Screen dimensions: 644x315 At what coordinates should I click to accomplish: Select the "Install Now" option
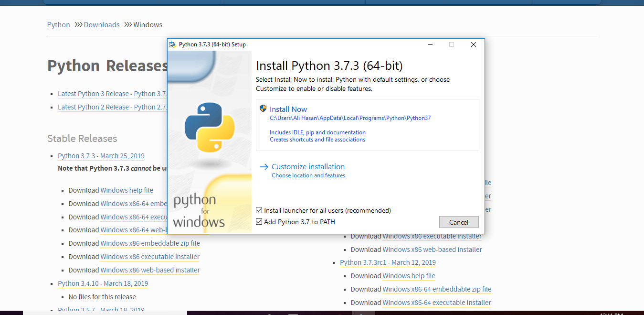pos(288,109)
